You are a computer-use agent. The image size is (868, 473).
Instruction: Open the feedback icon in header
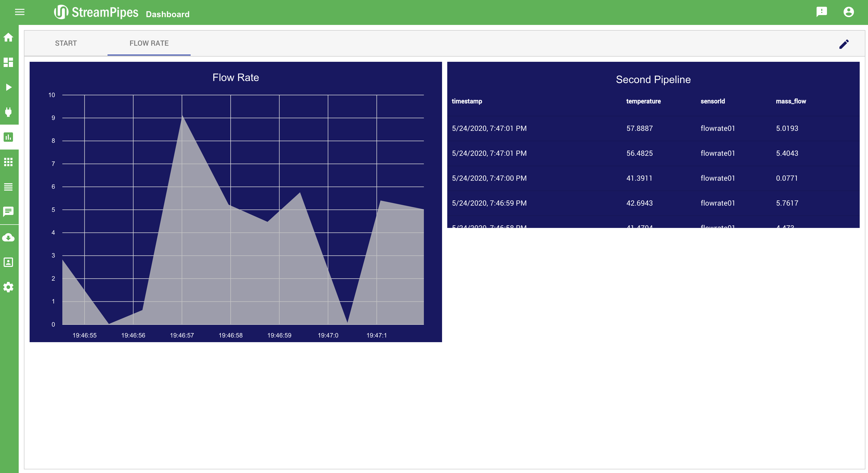(x=822, y=12)
